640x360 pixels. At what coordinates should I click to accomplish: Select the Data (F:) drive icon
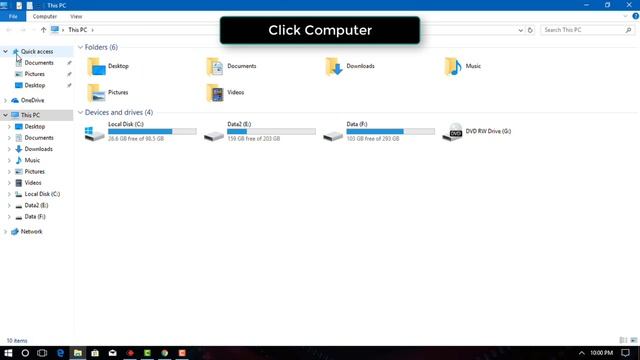(333, 136)
